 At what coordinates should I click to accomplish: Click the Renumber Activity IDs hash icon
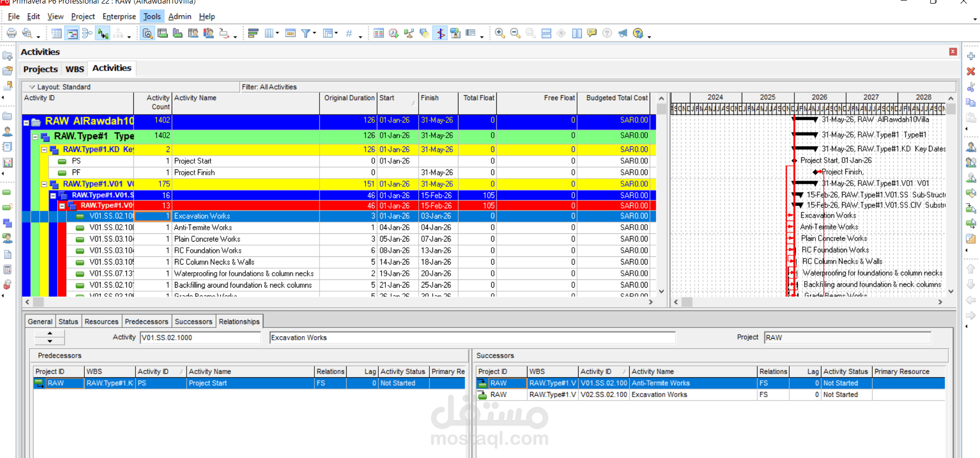[x=349, y=33]
